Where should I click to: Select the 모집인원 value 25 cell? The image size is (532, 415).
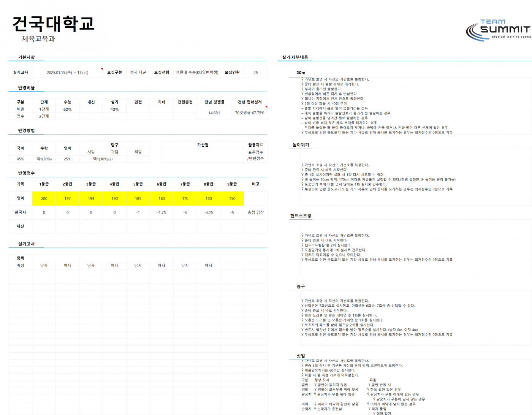(x=256, y=73)
